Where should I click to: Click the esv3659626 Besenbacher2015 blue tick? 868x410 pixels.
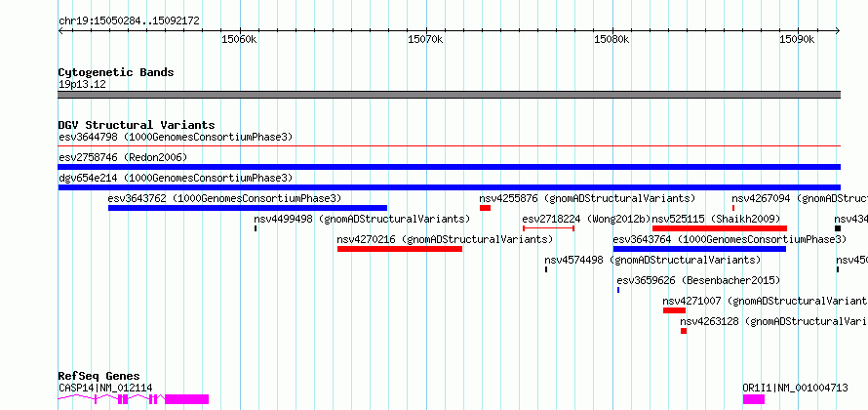618,290
